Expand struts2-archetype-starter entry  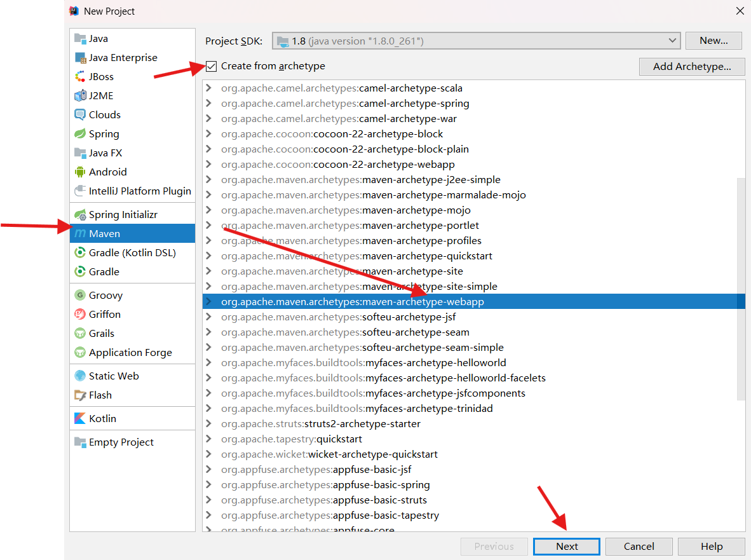[208, 424]
